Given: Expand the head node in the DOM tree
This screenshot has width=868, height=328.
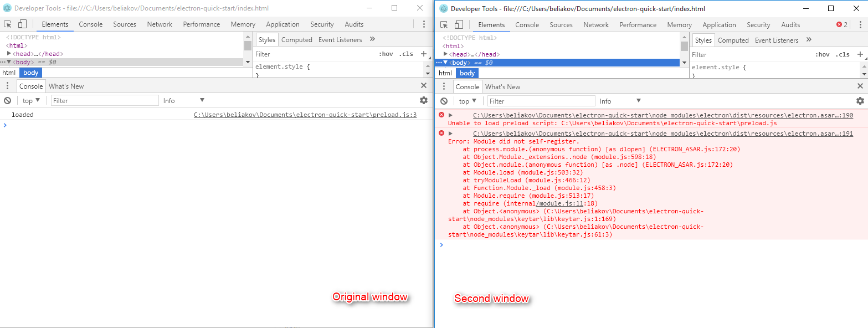Looking at the screenshot, I should pos(9,53).
